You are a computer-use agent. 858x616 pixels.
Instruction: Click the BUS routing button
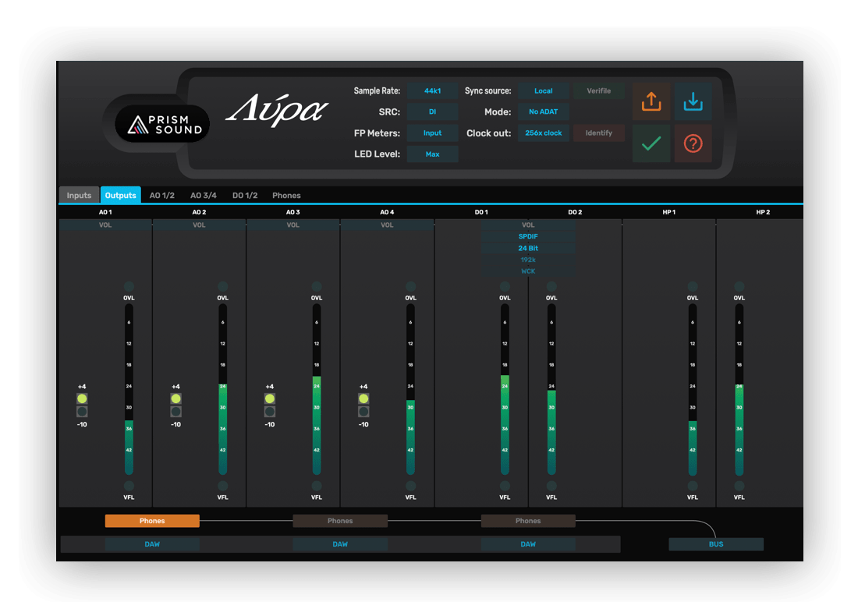[x=715, y=543]
